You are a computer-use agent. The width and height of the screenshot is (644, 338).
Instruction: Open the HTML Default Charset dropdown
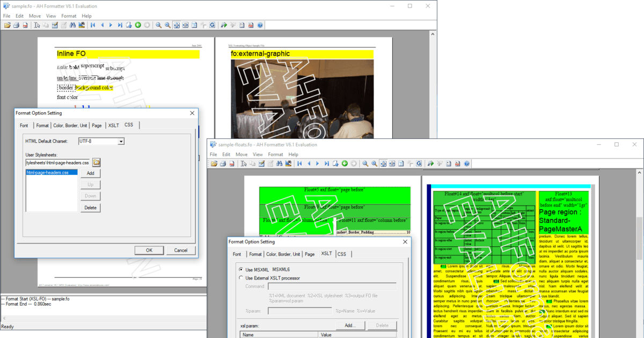122,141
